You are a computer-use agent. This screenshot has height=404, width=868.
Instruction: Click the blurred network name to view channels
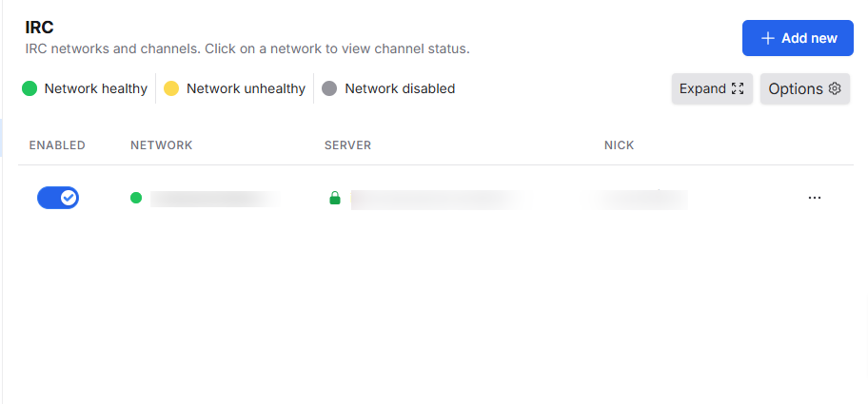[215, 199]
